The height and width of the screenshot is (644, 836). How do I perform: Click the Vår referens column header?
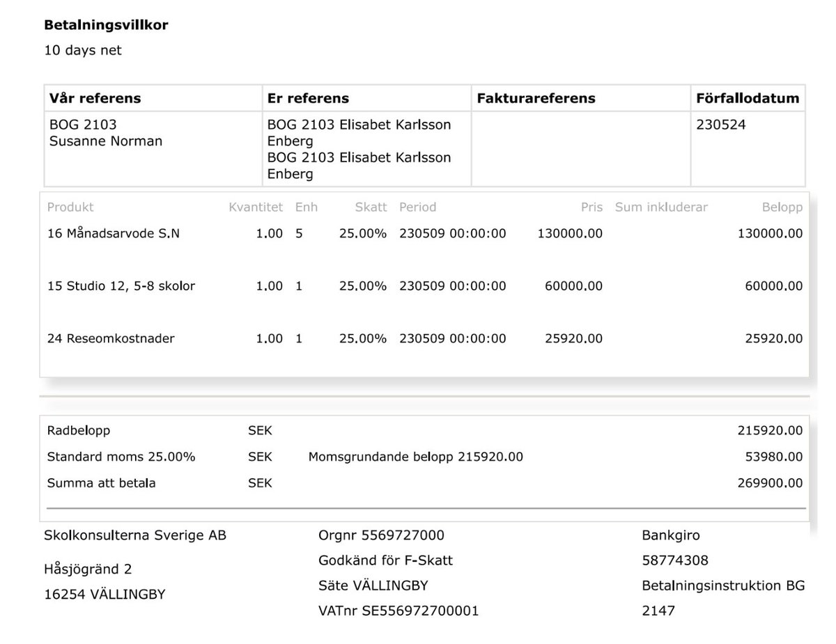(x=95, y=98)
